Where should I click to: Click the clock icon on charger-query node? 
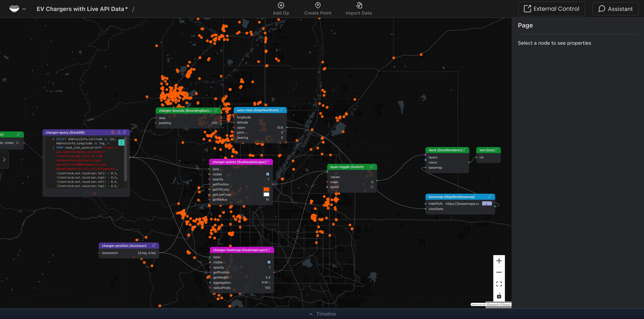pos(113,132)
